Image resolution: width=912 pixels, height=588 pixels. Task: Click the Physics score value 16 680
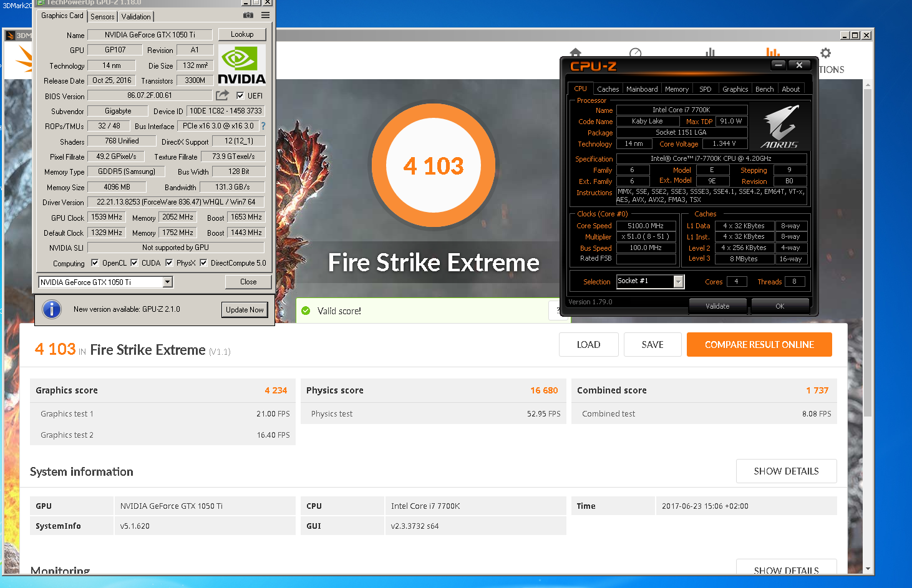coord(544,390)
